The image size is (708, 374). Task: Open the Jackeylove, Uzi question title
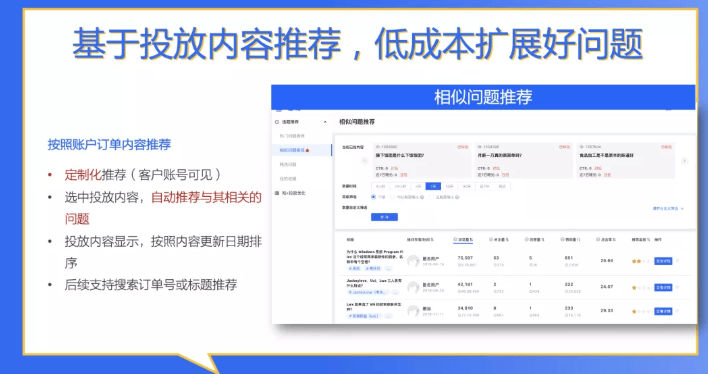click(374, 283)
